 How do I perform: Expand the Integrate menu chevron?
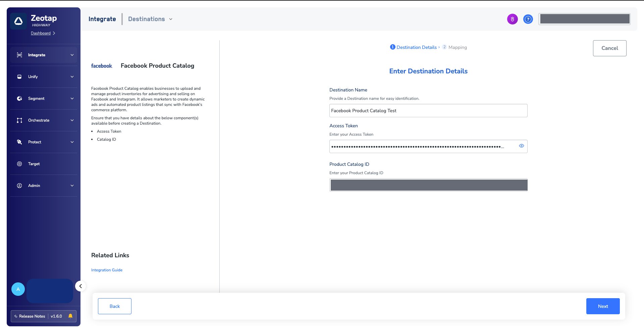[x=72, y=55]
